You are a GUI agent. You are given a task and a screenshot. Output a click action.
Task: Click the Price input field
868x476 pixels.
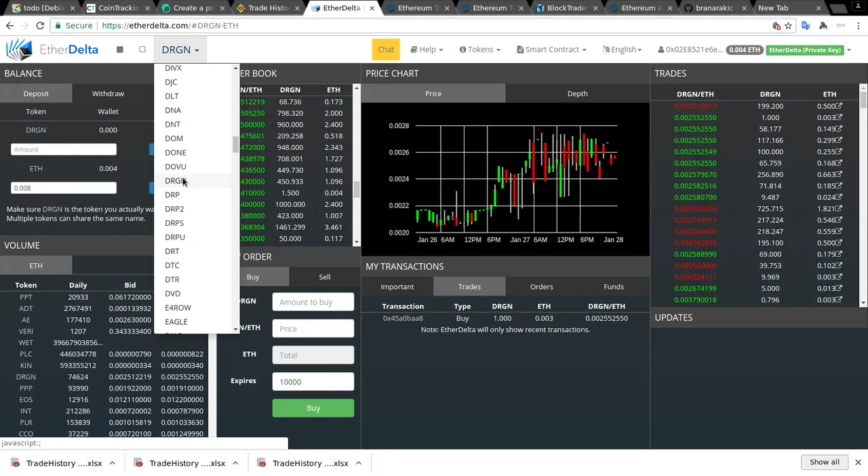313,328
